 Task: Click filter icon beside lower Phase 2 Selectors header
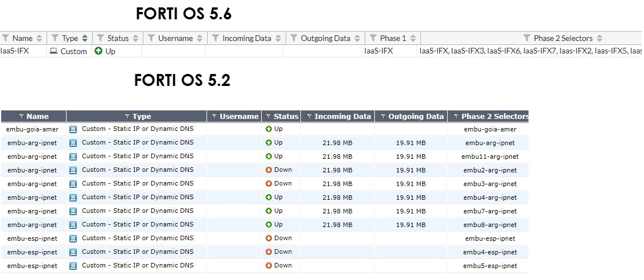pyautogui.click(x=456, y=117)
